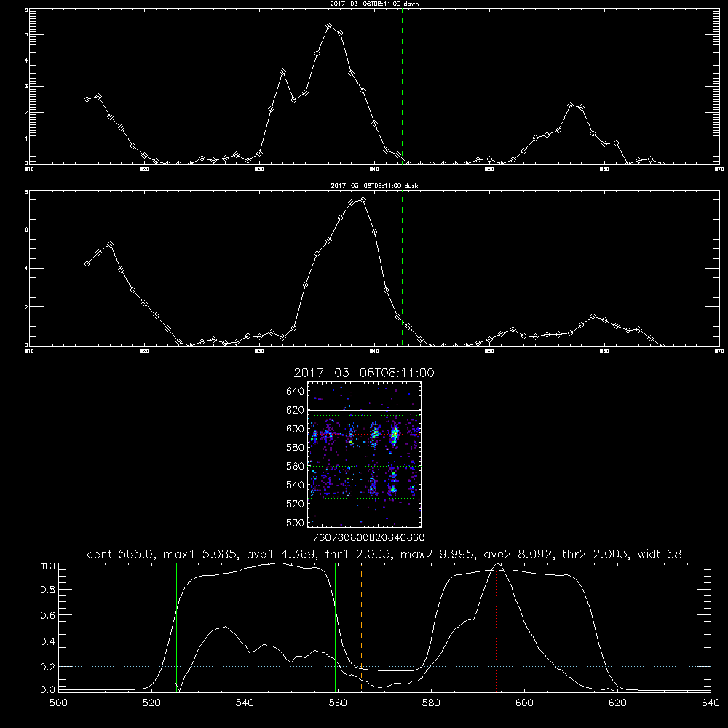Click the lower white horizontal line in spectrogram
728x728 pixels.
pyautogui.click(x=364, y=499)
